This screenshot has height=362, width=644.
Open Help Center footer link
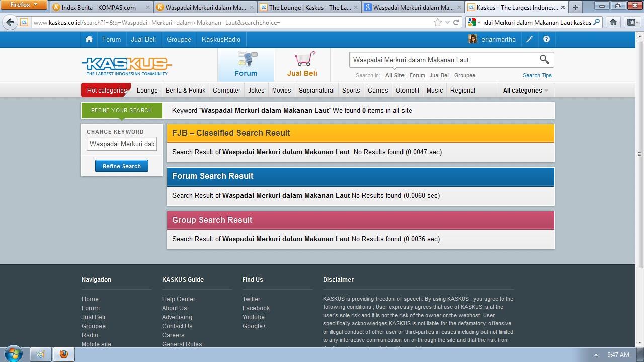[179, 299]
